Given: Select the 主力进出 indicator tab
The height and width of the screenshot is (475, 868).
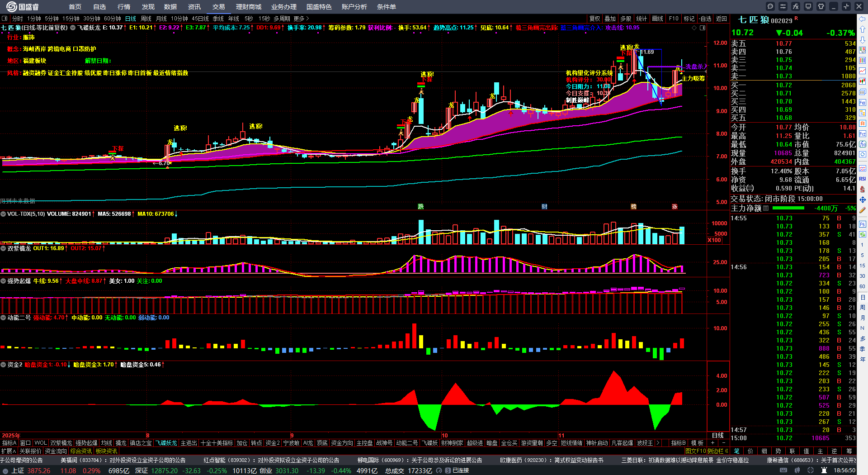Looking at the screenshot, I should click(x=189, y=443).
